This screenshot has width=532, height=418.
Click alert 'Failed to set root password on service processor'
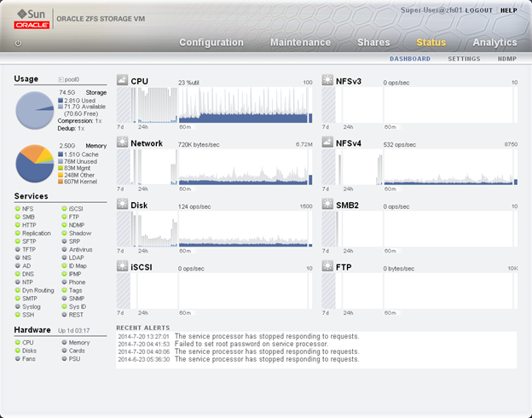click(251, 344)
